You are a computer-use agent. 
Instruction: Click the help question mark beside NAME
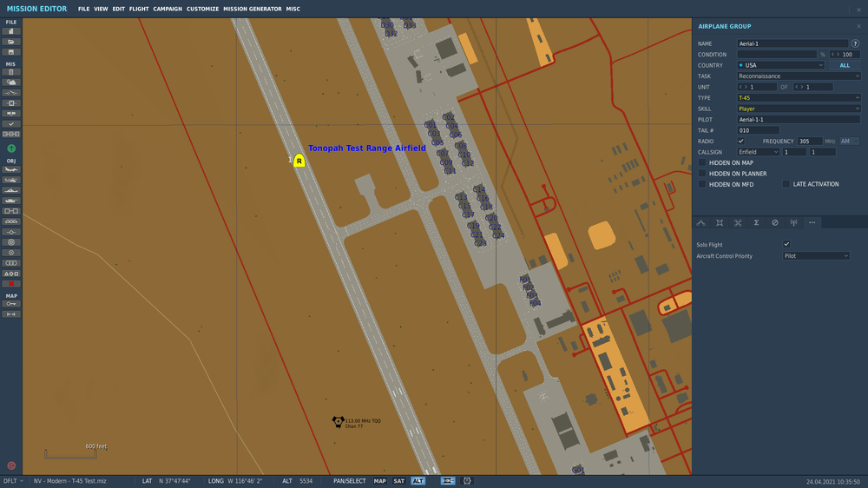tap(855, 43)
